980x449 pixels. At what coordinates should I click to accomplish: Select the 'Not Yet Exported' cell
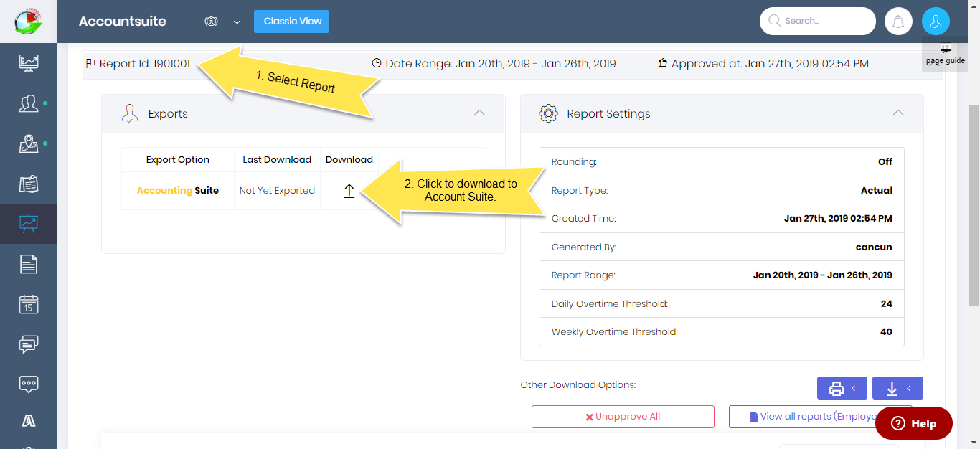277,191
